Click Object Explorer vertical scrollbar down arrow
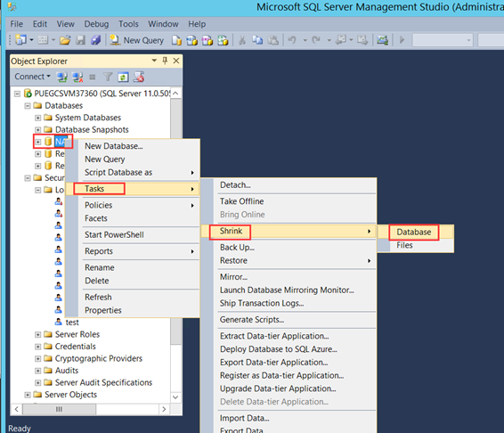Viewport: 504px width, 433px height. click(x=175, y=397)
